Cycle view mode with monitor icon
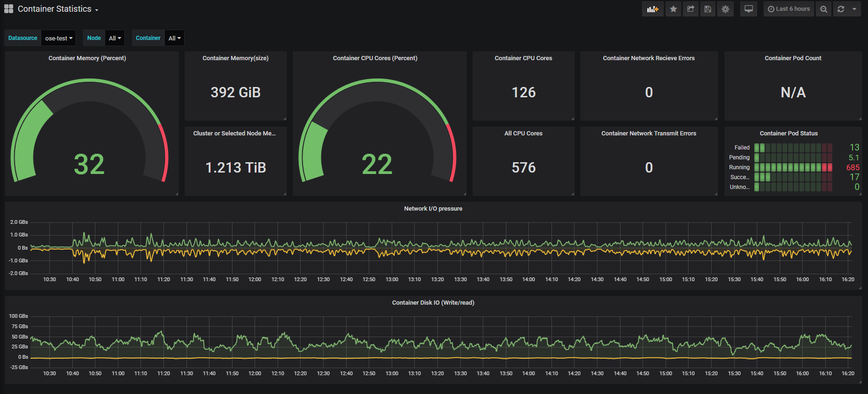Image resolution: width=868 pixels, height=394 pixels. pyautogui.click(x=749, y=9)
